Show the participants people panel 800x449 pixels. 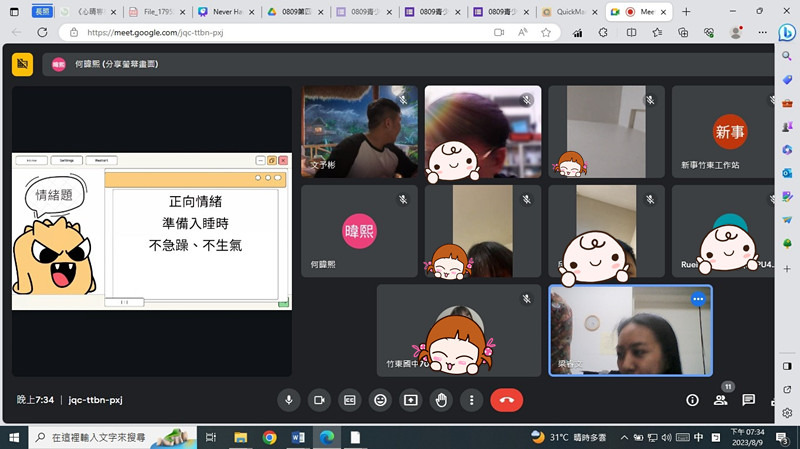click(x=720, y=400)
